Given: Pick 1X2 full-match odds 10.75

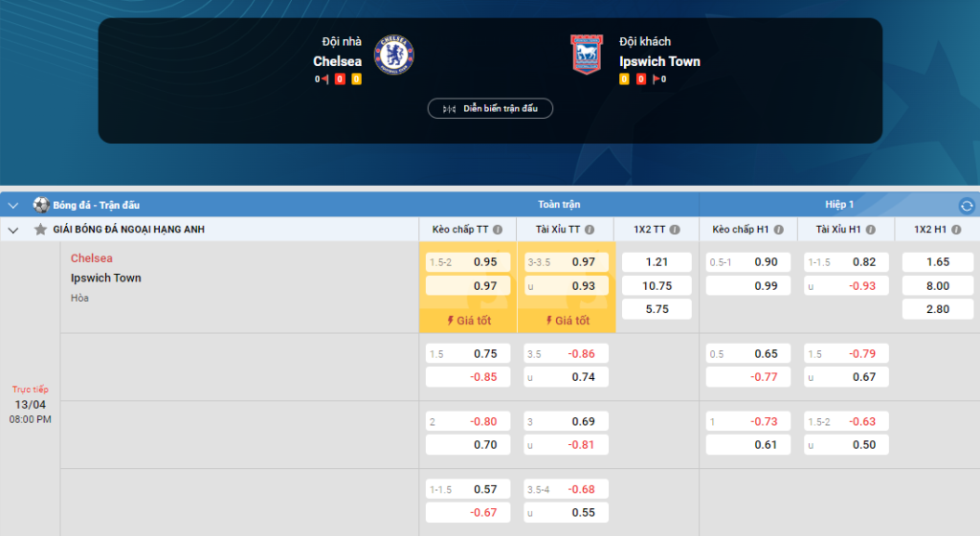Looking at the screenshot, I should [657, 286].
